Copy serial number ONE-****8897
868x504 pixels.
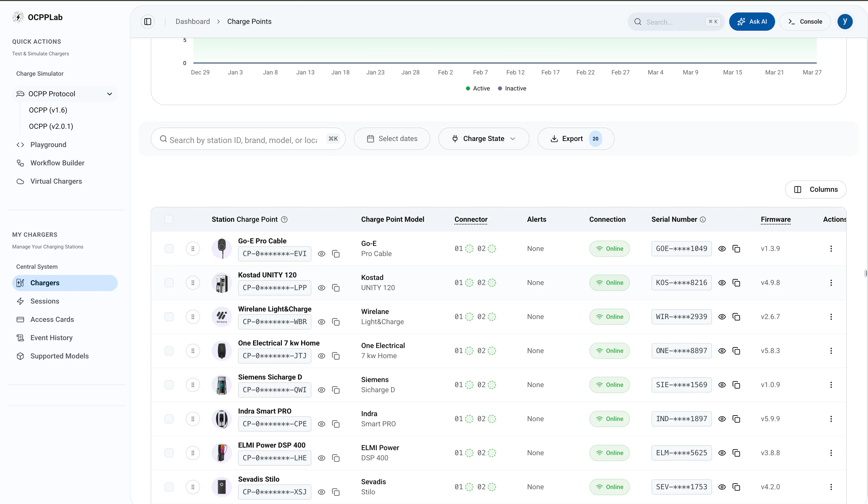[x=737, y=351]
